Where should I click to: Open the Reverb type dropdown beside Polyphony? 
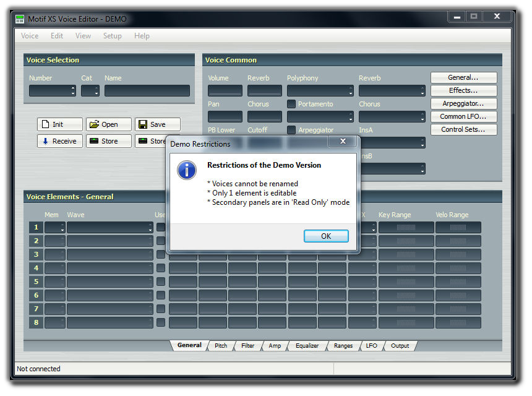[392, 90]
